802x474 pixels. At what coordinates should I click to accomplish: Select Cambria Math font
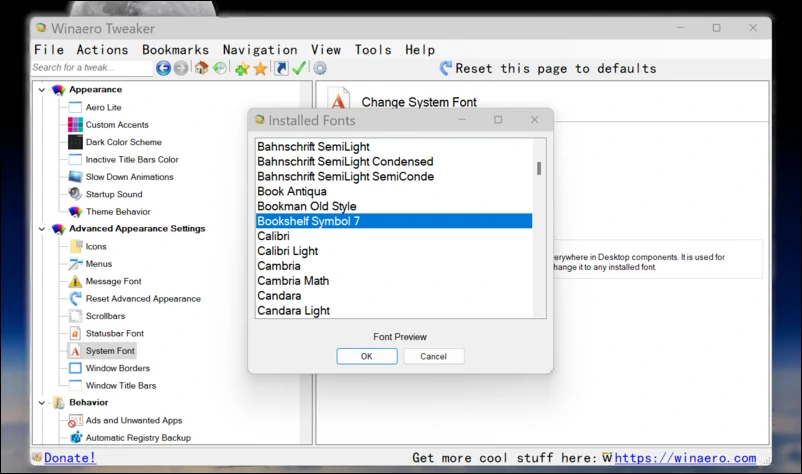click(x=394, y=281)
